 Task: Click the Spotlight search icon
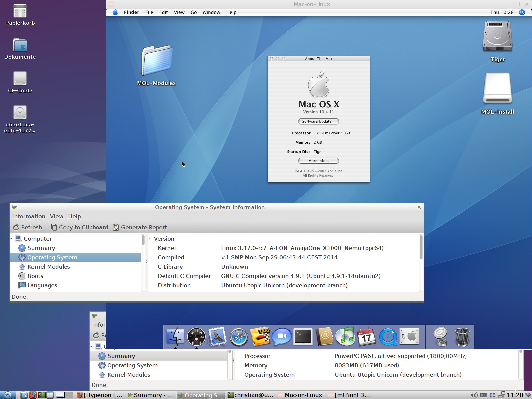[522, 12]
